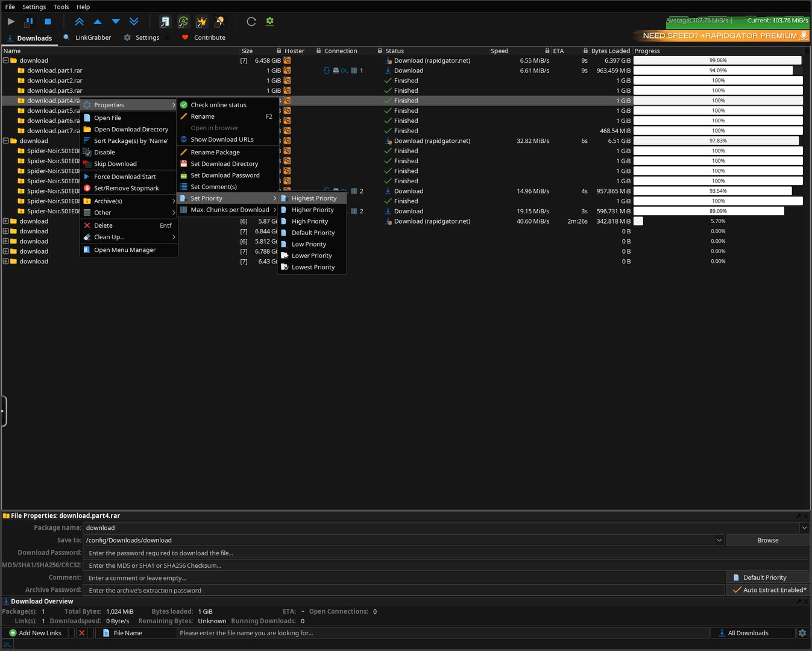Switch to the LinkGrabber tab

click(x=87, y=37)
